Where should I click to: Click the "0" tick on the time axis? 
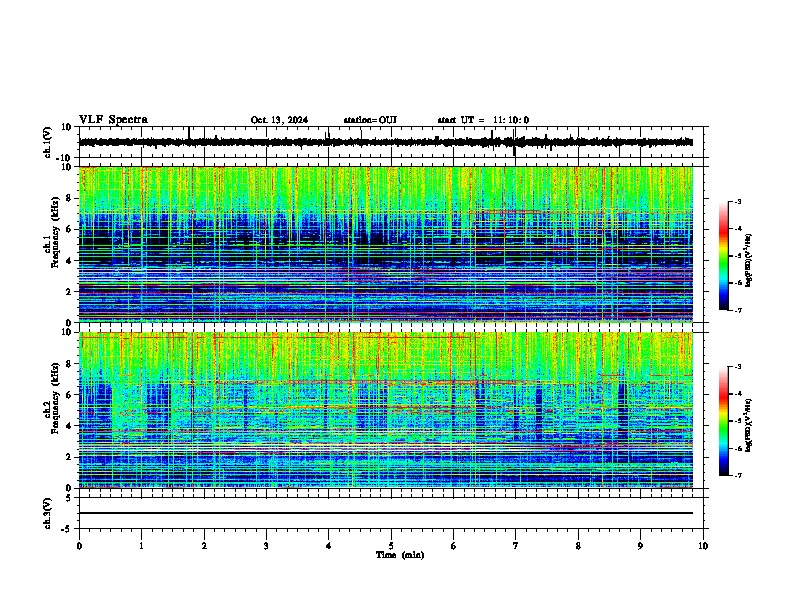coord(79,546)
